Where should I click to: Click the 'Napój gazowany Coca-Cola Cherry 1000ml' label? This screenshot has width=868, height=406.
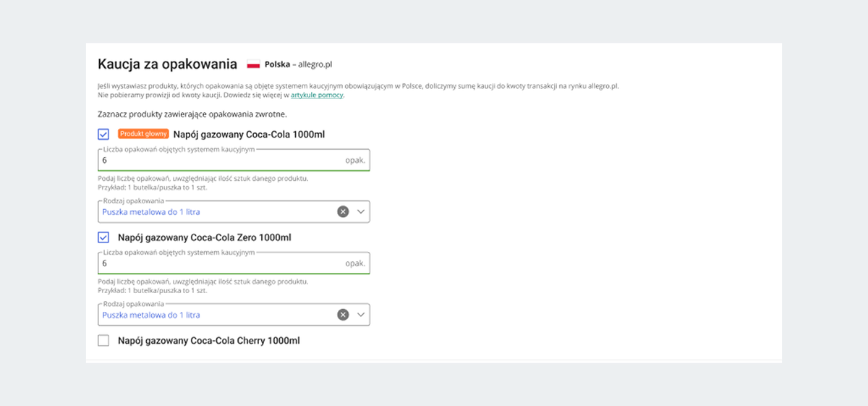coord(208,340)
